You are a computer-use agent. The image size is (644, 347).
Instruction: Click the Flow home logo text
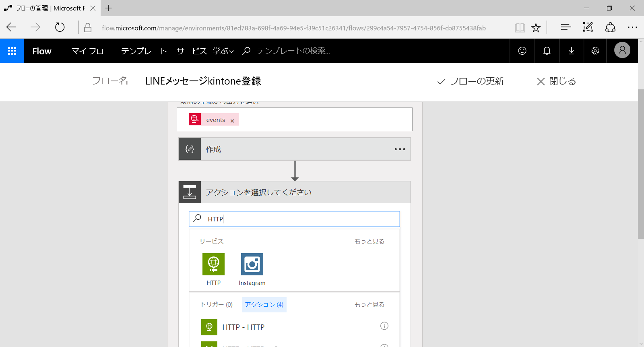pos(42,51)
